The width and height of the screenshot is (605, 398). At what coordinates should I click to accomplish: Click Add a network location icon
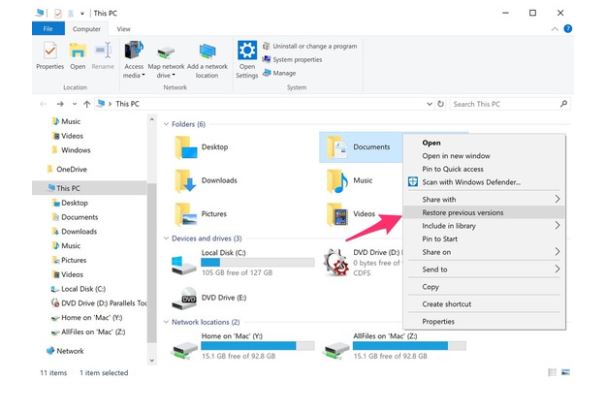click(x=207, y=52)
